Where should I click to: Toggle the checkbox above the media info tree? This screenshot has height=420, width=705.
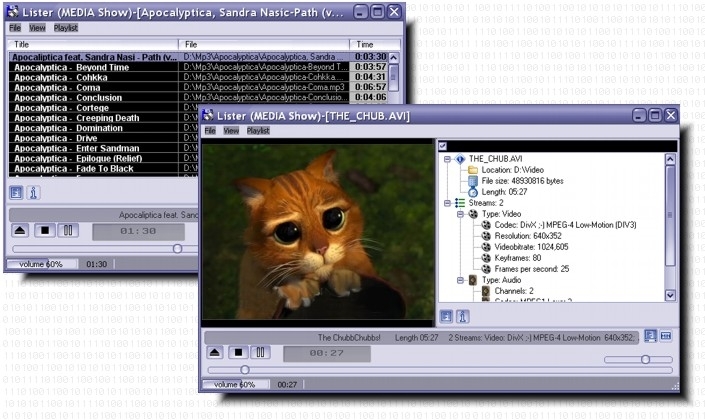tap(443, 146)
